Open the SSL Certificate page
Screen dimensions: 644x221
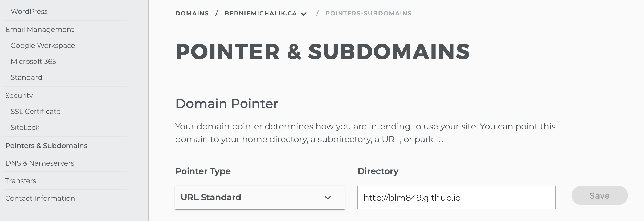click(35, 112)
